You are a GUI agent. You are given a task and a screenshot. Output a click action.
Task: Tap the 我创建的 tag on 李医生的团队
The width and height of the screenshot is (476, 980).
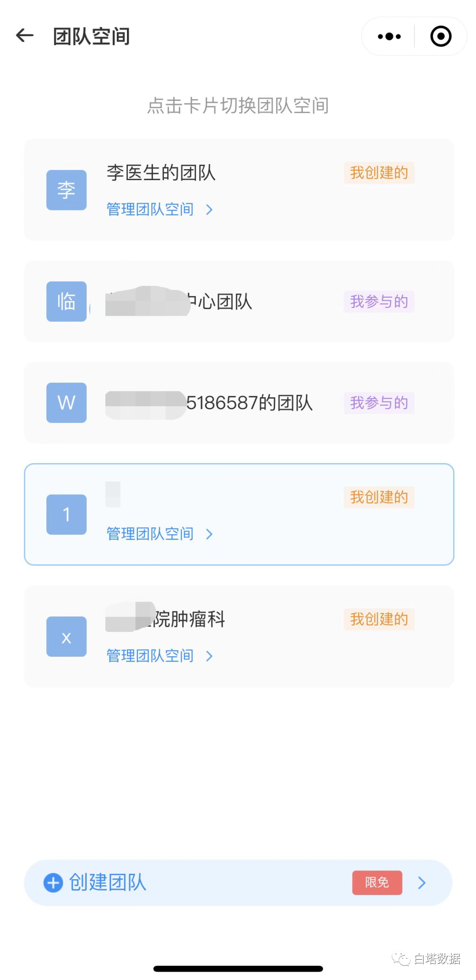[x=379, y=173]
